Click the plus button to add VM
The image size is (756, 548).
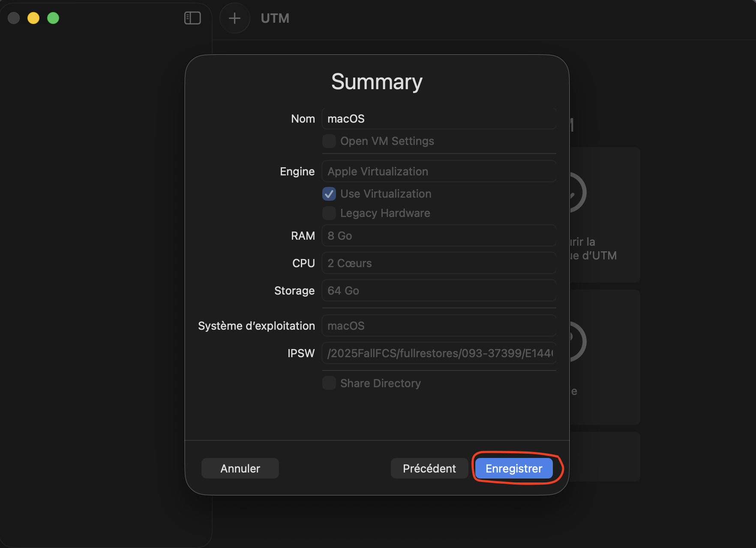coord(234,18)
